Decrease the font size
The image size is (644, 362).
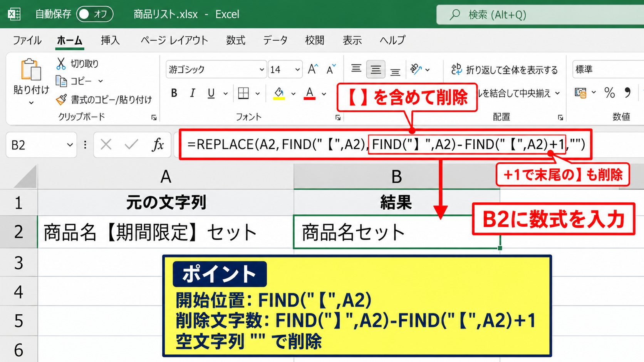(x=331, y=69)
